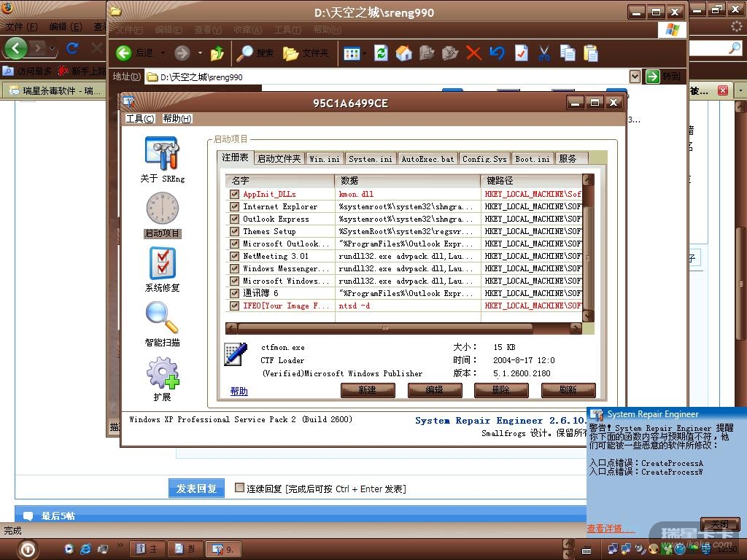
Task: Click the taskbar Internet Explorer quick launch icon
Action: [86, 548]
